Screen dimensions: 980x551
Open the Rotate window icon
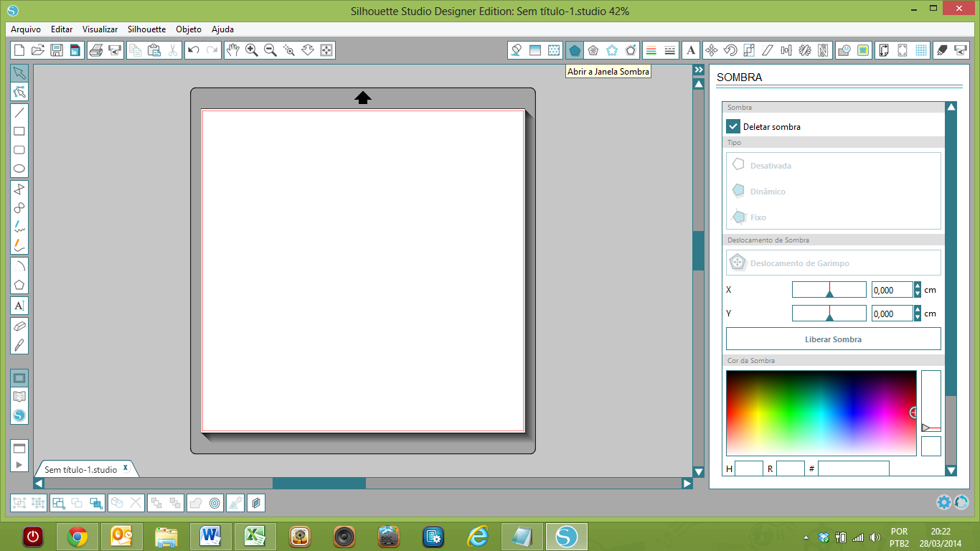(x=730, y=50)
